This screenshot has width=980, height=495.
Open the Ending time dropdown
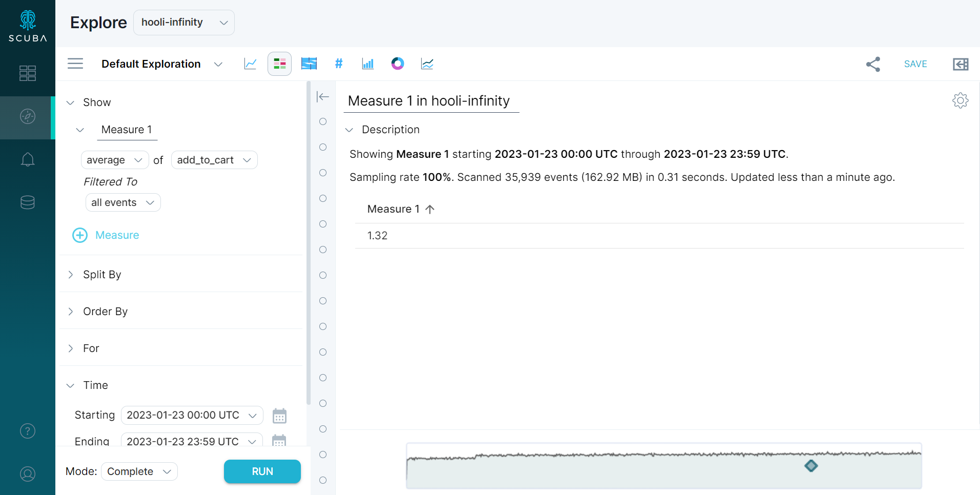[192, 440]
